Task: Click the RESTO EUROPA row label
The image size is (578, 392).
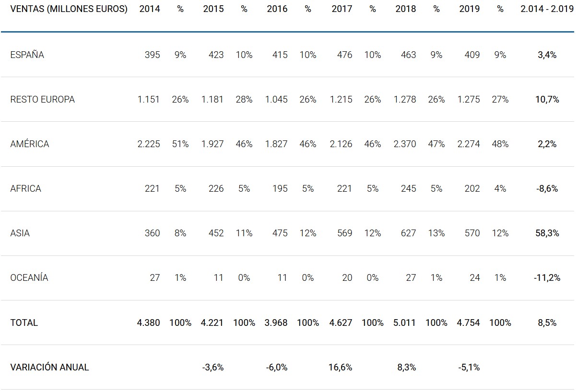Action: [x=42, y=99]
